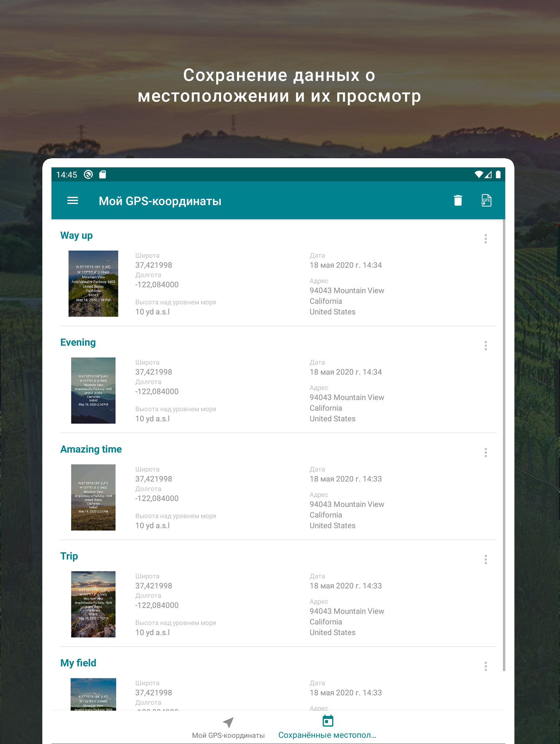Select the Trip entry title
Viewport: 560px width, 744px height.
pos(69,556)
